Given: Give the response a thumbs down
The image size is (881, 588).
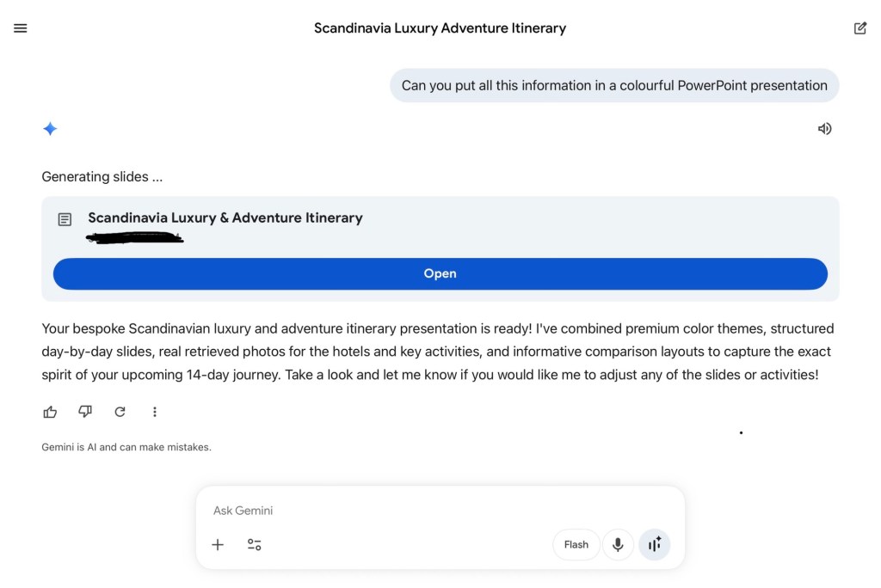Looking at the screenshot, I should coord(85,412).
